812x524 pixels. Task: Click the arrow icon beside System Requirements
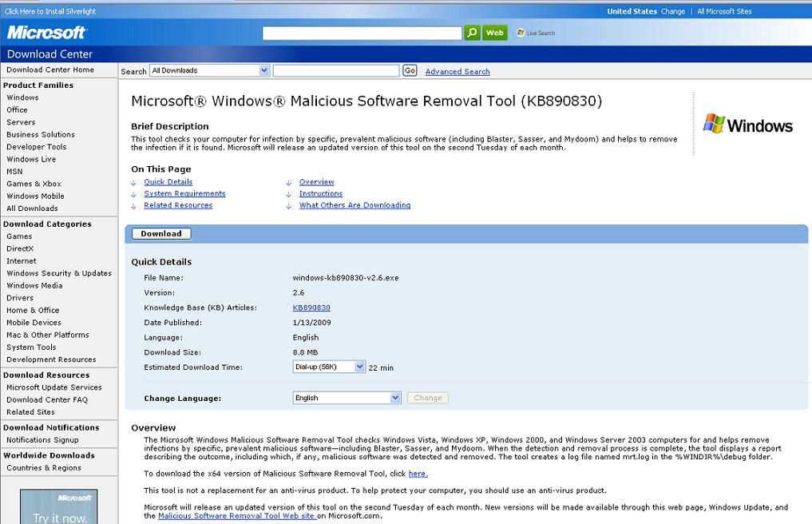(x=133, y=194)
